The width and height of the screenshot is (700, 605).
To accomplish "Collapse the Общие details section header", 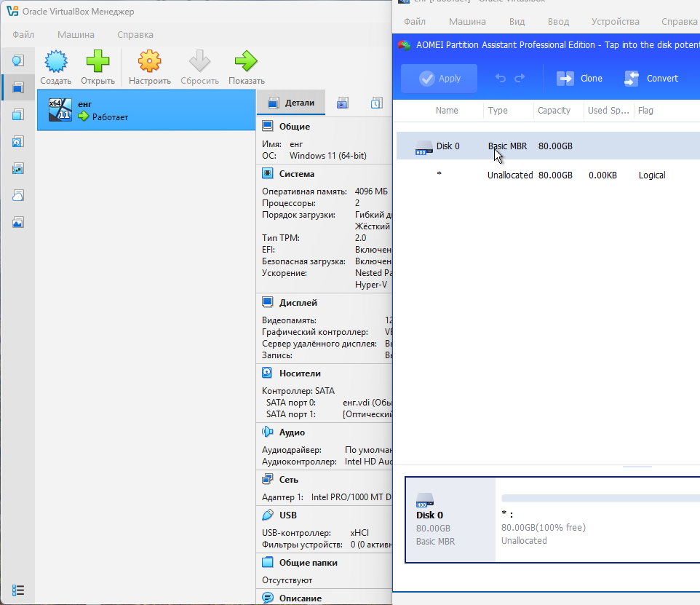I will coord(294,127).
